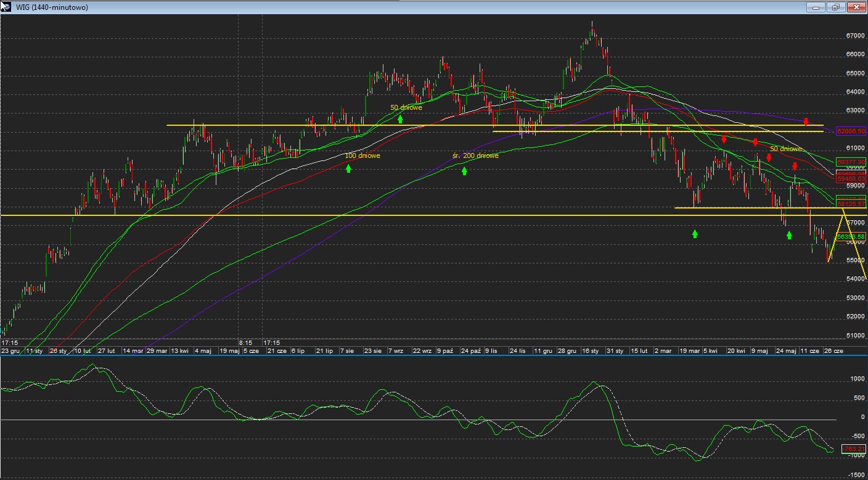
Task: Click the '16 sty' date on time axis
Action: coord(590,350)
